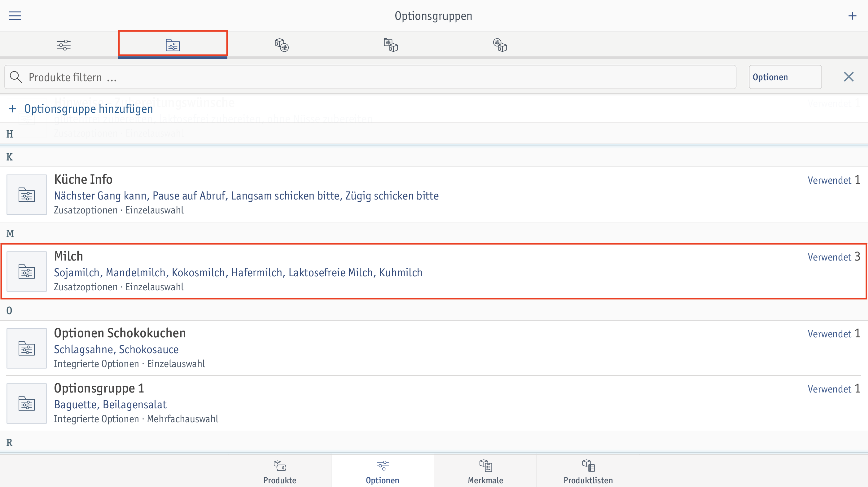The image size is (868, 487).
Task: Click 'Integrierte Optionen · Mehrfachauswahl' label
Action: click(x=136, y=419)
